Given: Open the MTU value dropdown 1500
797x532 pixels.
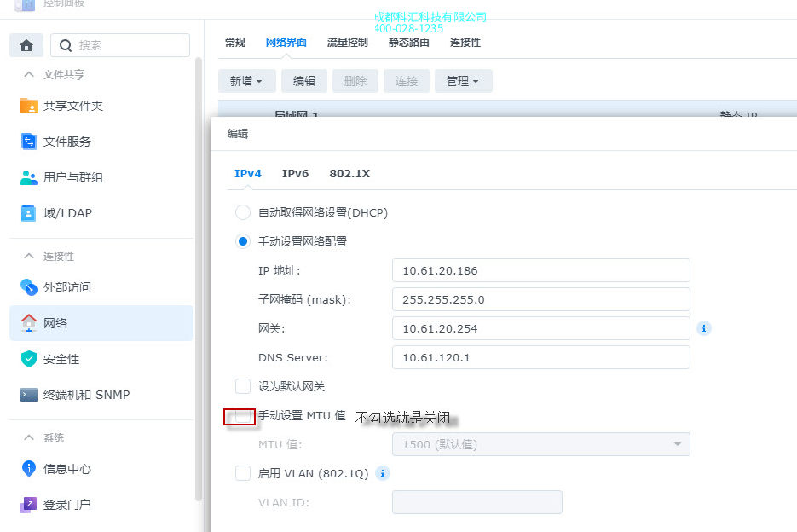Looking at the screenshot, I should pyautogui.click(x=540, y=444).
